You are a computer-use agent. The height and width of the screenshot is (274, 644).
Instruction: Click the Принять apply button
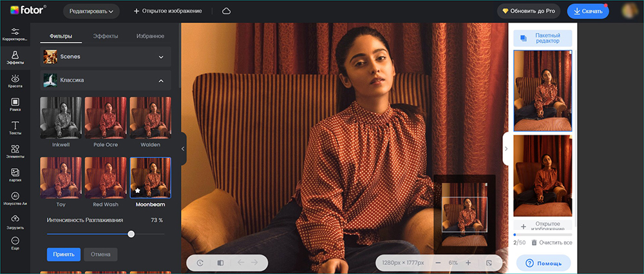pos(63,254)
